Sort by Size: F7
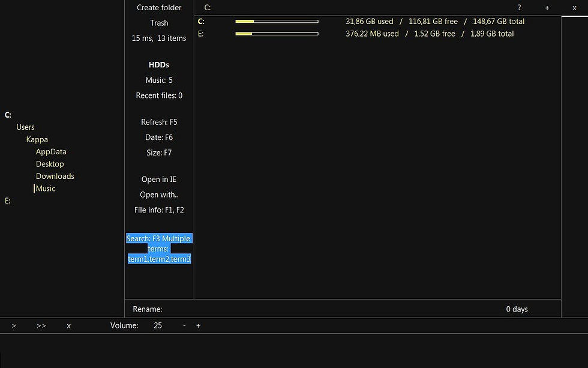 pyautogui.click(x=159, y=153)
